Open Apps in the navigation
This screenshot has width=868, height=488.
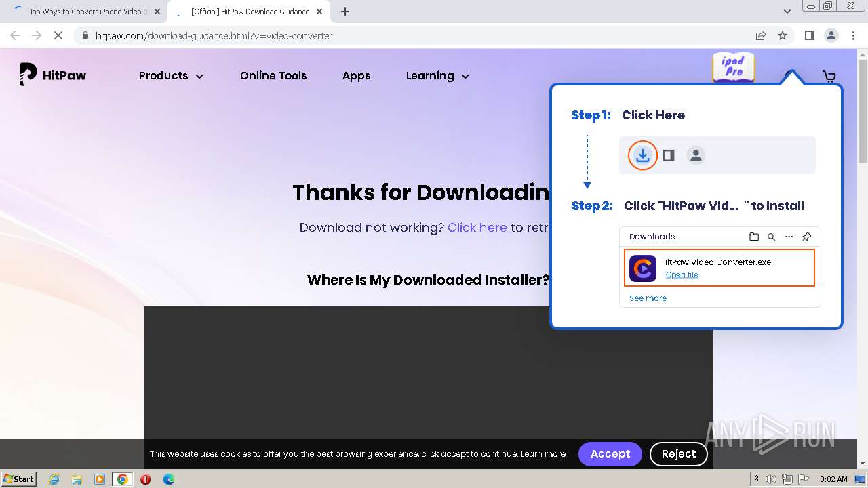point(356,76)
